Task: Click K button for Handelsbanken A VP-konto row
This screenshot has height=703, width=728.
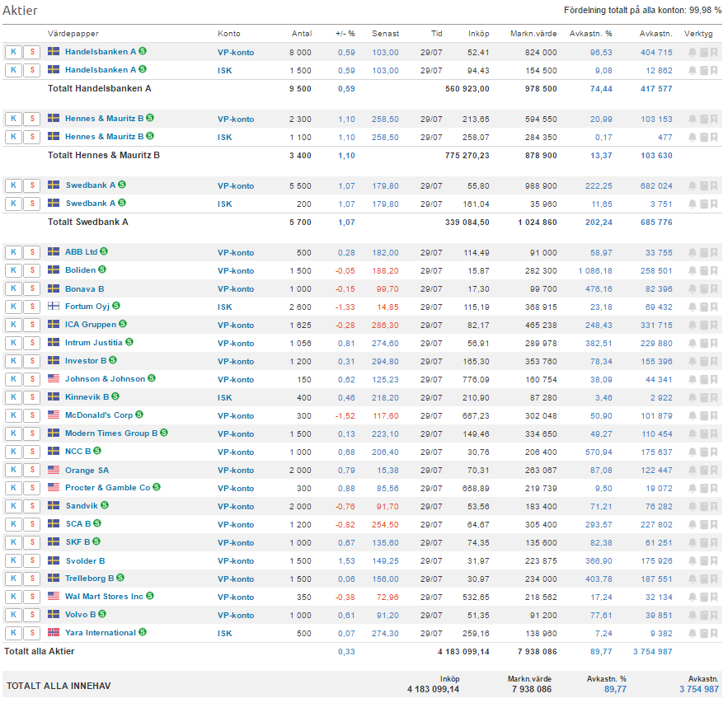Action: pos(13,52)
